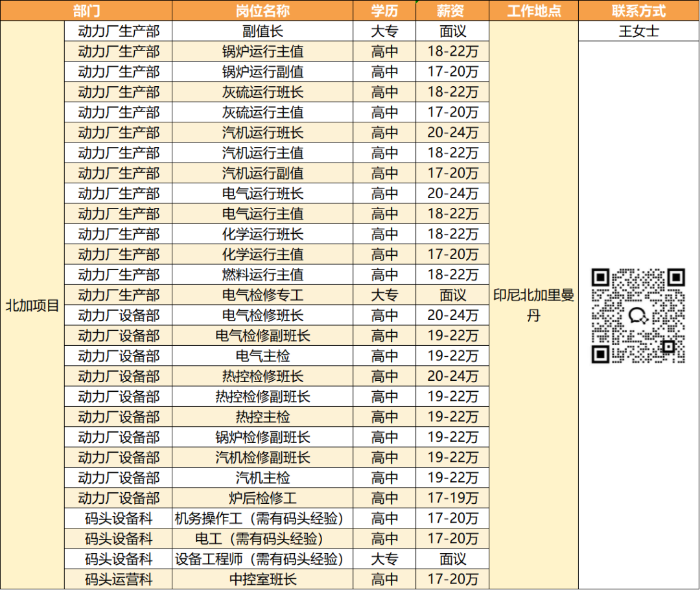This screenshot has width=700, height=590.
Task: Select the 灰硫运行主值 cell
Action: [262, 113]
